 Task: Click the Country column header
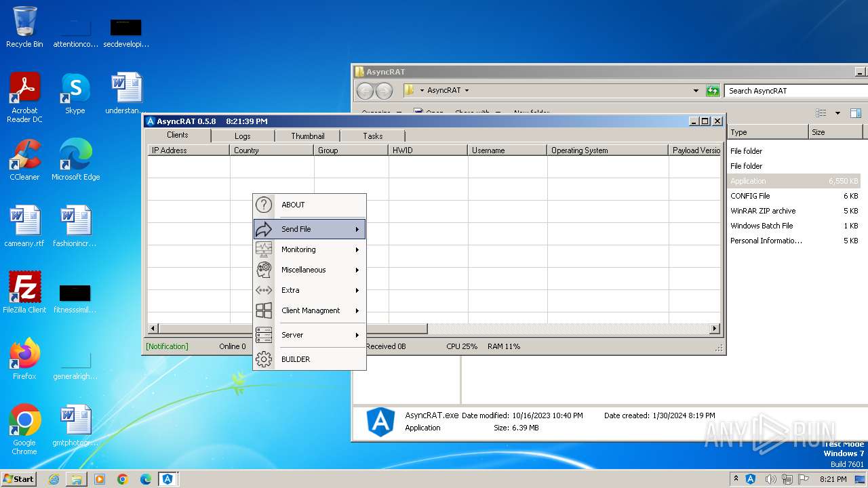(272, 150)
